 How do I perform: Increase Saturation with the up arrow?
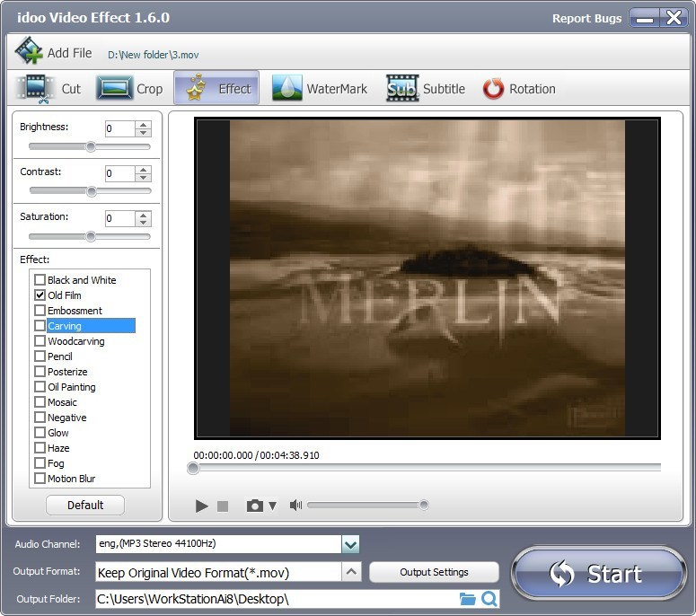pyautogui.click(x=143, y=215)
